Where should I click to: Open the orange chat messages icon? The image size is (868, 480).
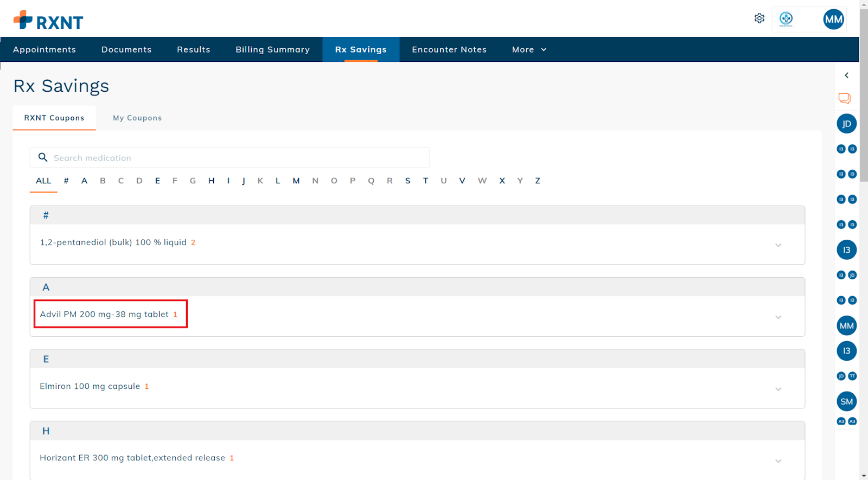pos(844,98)
